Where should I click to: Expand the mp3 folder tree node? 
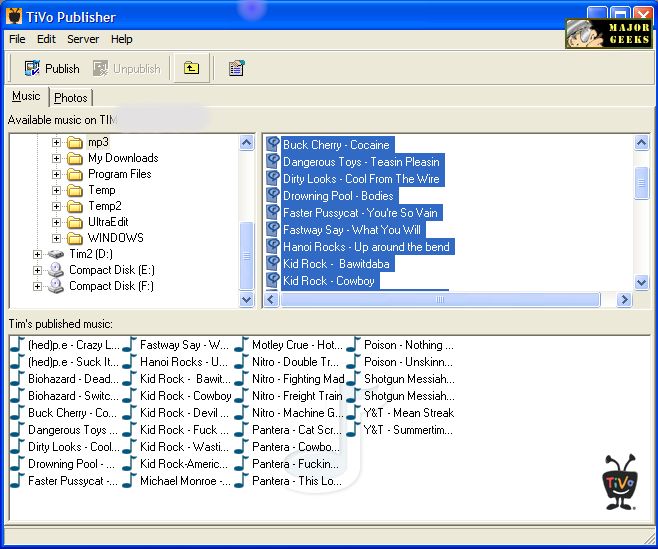tap(57, 142)
